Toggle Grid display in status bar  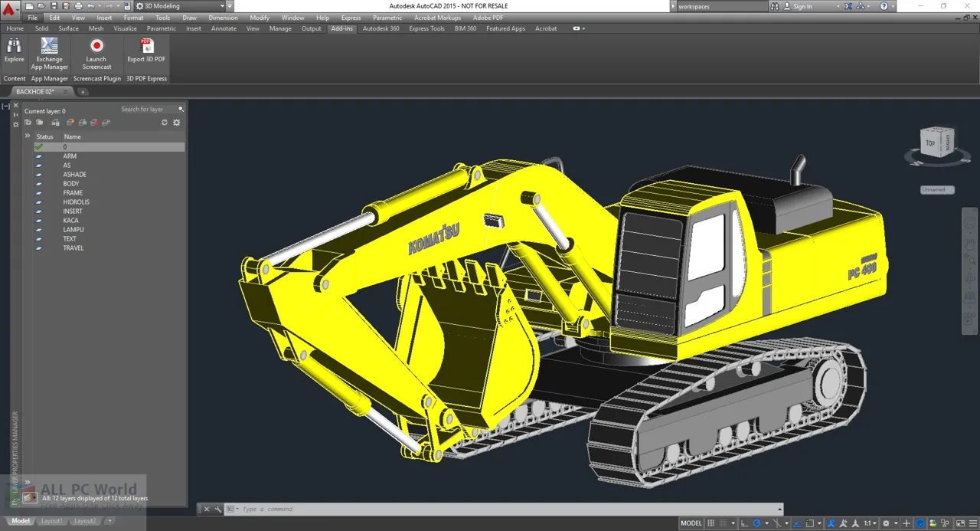coord(710,523)
